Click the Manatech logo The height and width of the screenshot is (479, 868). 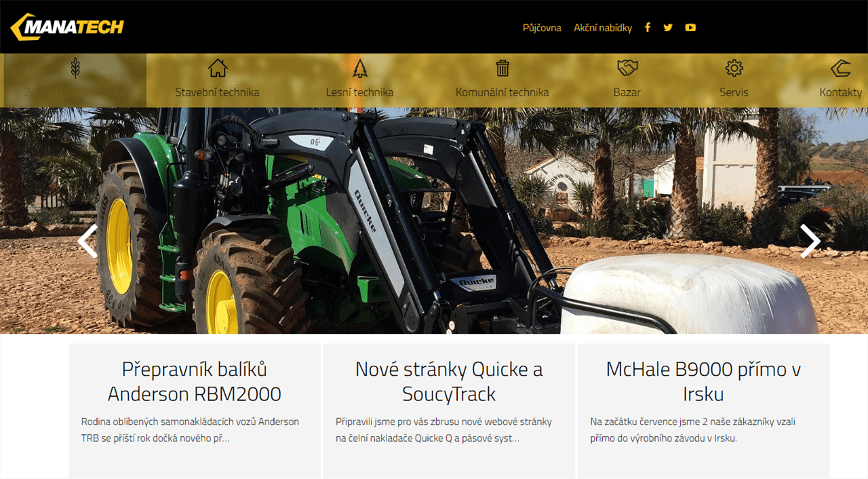click(x=67, y=27)
